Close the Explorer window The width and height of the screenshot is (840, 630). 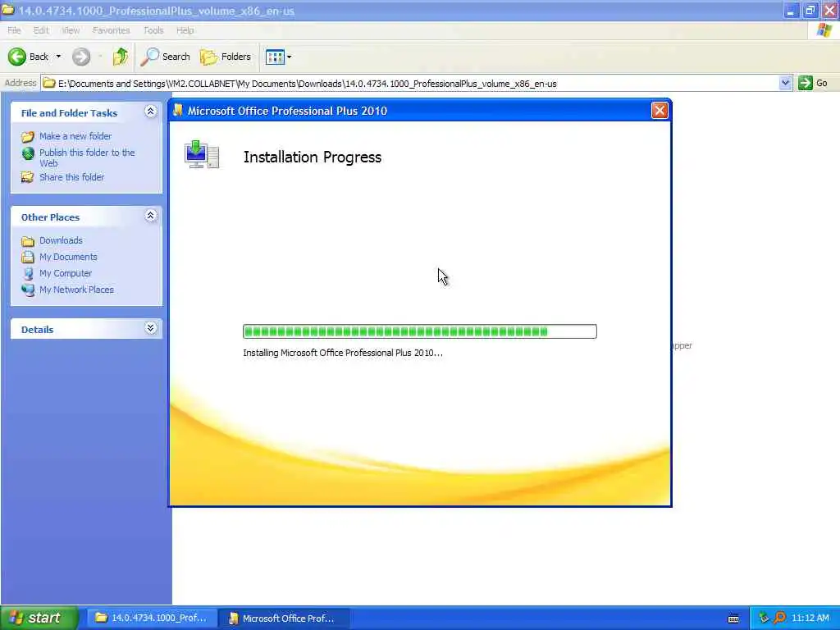click(x=829, y=11)
